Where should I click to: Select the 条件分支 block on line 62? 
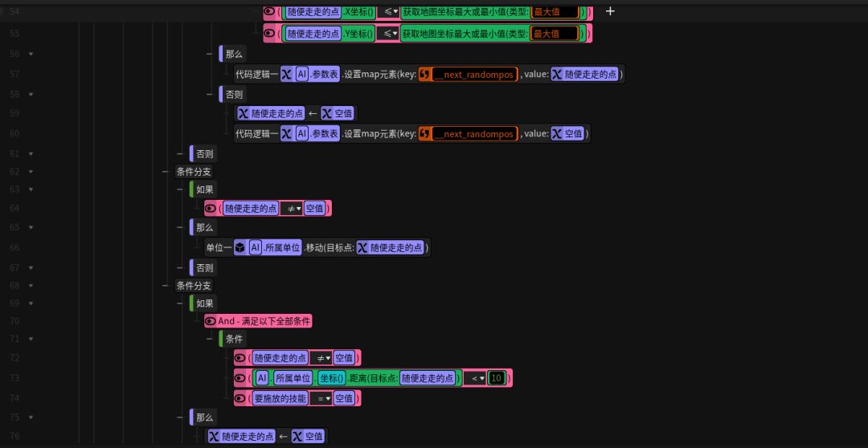click(193, 172)
